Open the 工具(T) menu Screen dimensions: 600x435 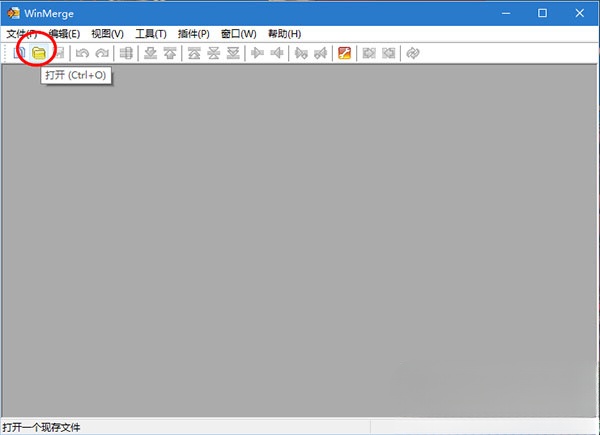click(x=150, y=33)
